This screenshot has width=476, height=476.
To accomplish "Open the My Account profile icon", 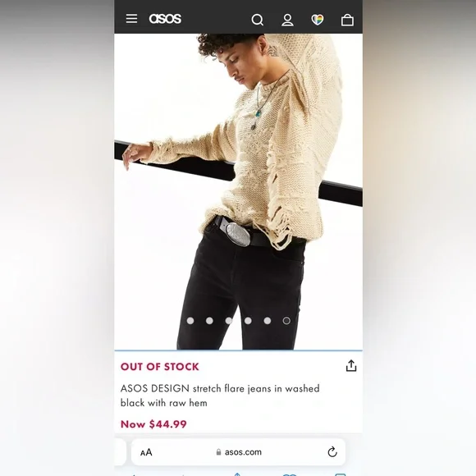I will (287, 20).
